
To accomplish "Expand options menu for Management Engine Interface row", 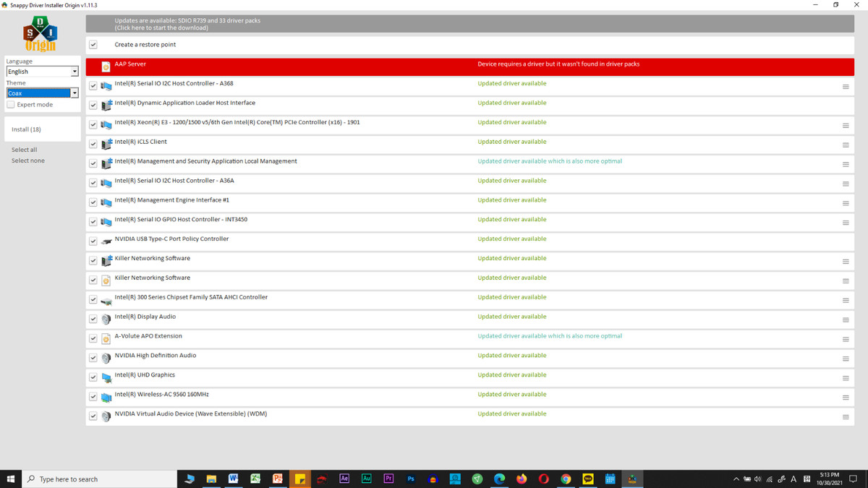I will [846, 203].
